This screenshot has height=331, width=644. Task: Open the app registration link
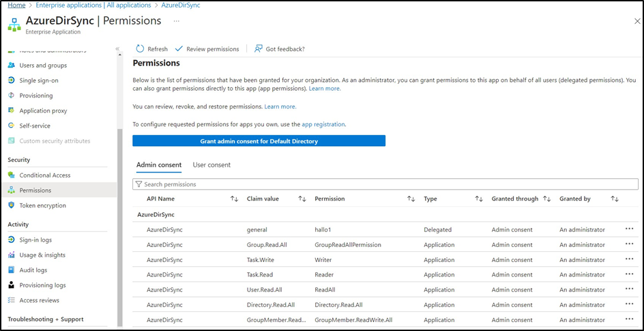pos(323,124)
